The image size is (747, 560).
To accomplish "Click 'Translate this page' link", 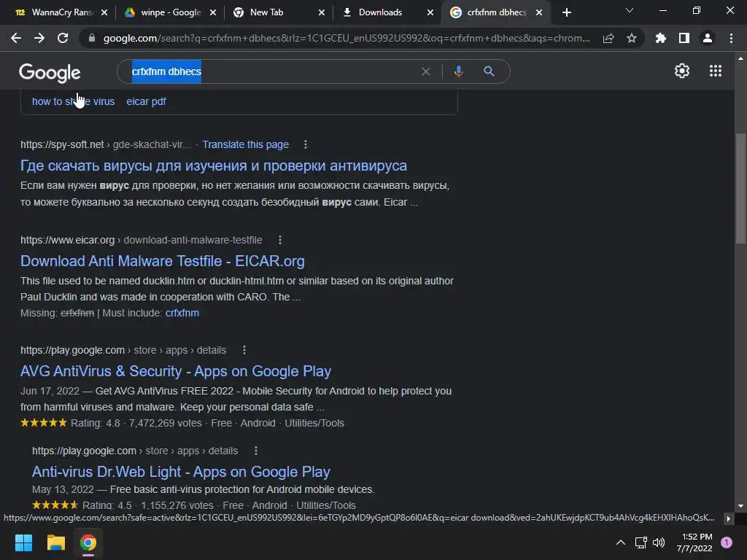I will coord(245,144).
